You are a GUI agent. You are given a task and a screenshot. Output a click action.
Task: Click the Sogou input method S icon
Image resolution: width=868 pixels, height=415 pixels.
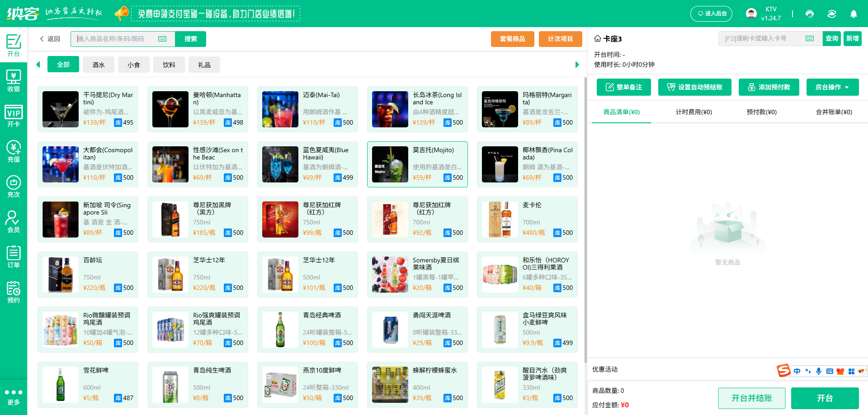[784, 371]
